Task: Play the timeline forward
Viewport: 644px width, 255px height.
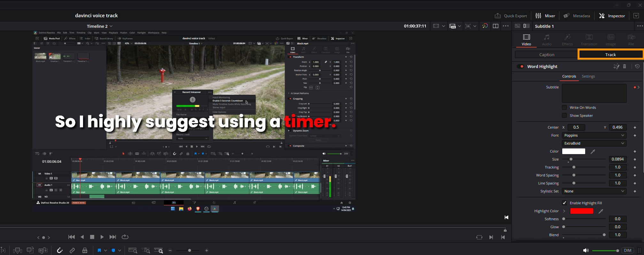Action: click(102, 237)
